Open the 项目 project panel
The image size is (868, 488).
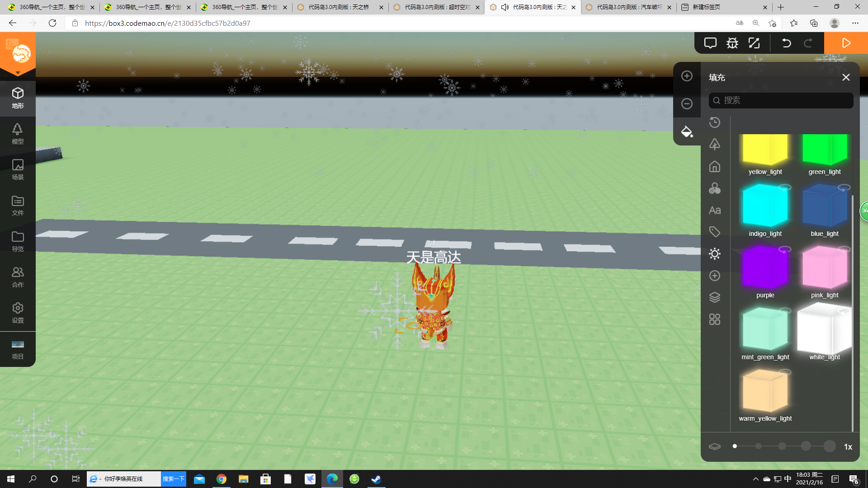[x=18, y=349]
